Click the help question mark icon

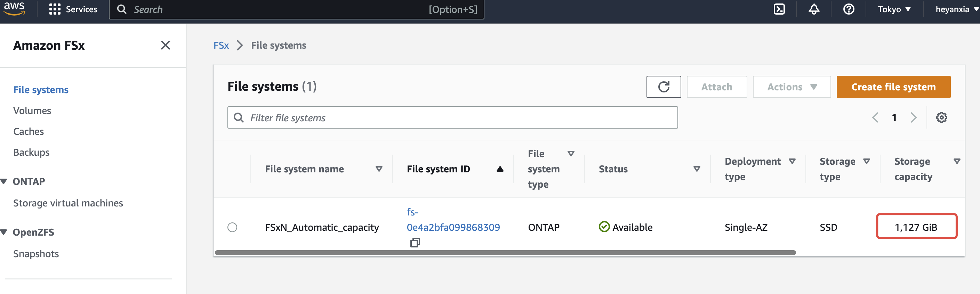848,9
